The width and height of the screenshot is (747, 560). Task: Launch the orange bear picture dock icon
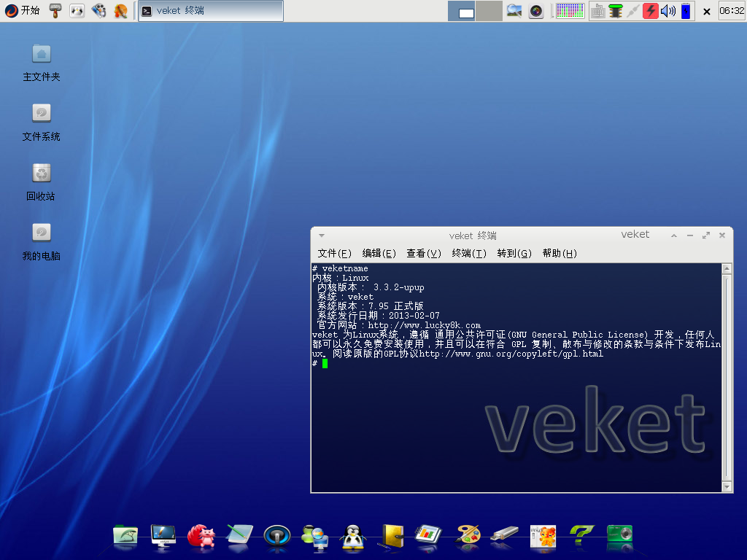[x=543, y=537]
